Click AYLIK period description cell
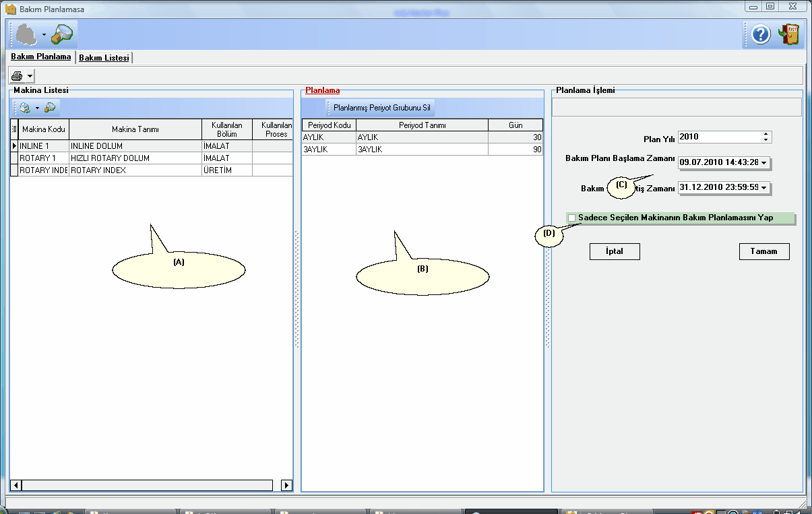Viewport: 812px width, 514px height. click(x=423, y=137)
